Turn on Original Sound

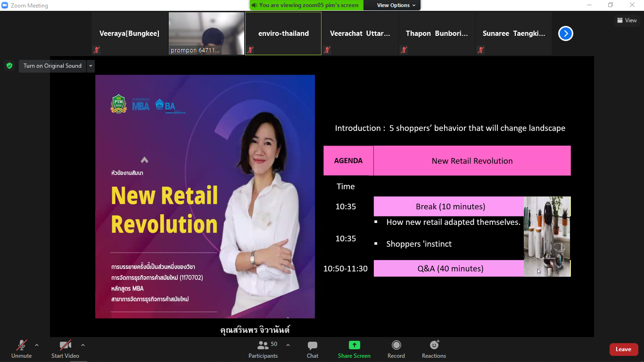click(x=52, y=66)
